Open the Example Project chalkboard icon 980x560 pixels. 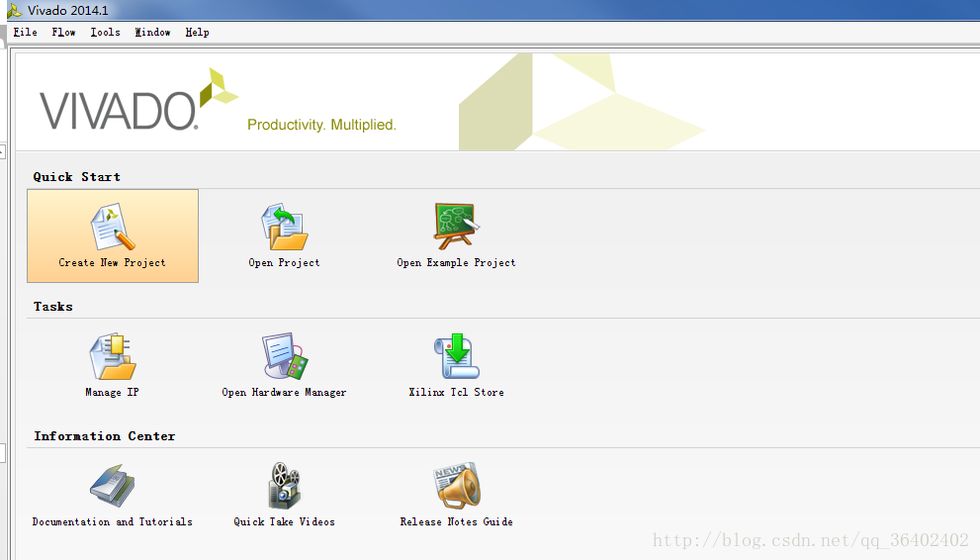point(457,227)
